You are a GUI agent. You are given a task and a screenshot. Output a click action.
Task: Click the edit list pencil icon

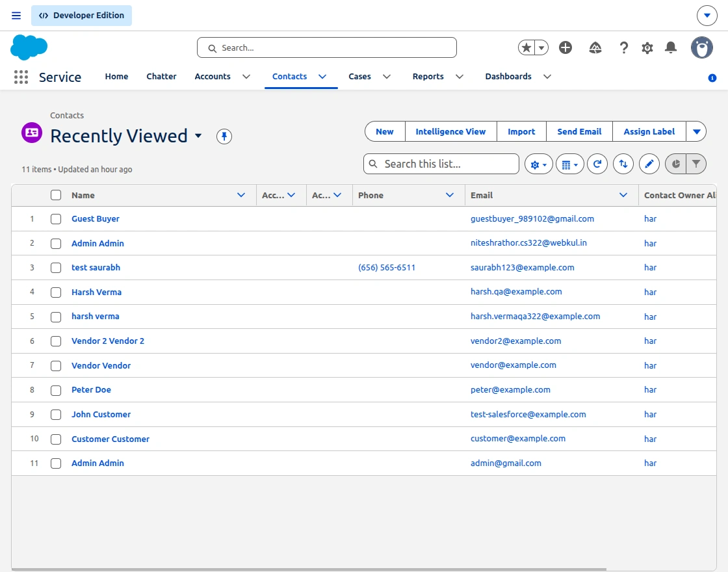click(649, 164)
